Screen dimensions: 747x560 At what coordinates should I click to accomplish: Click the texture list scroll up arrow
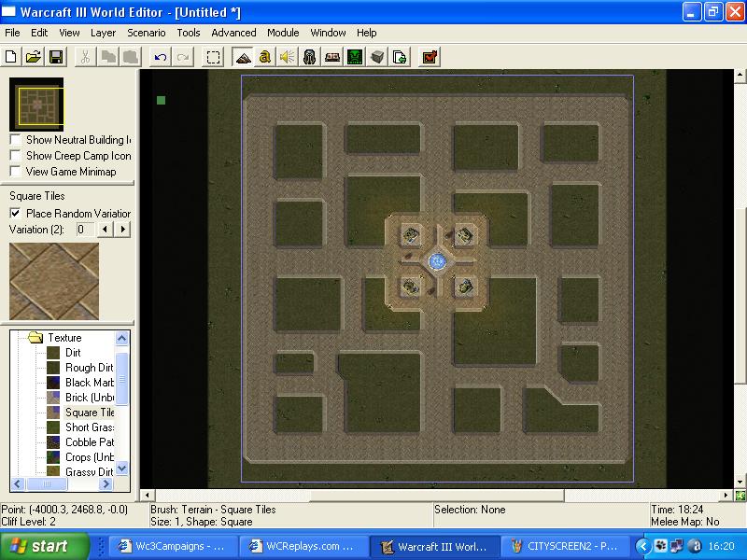click(122, 338)
